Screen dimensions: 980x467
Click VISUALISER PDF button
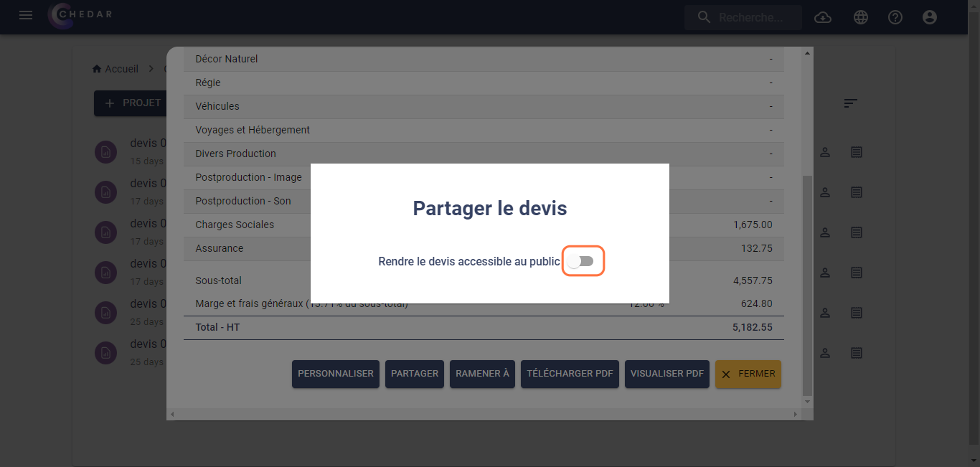pos(667,374)
